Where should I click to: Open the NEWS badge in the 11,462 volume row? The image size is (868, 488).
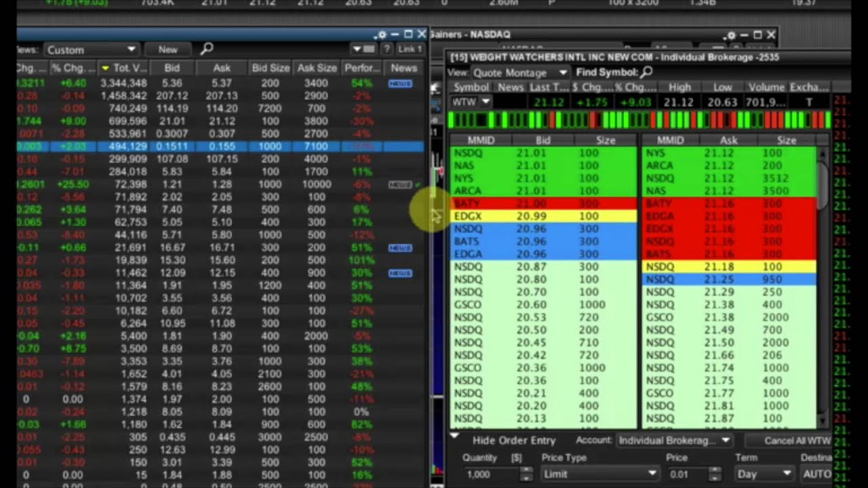[400, 273]
